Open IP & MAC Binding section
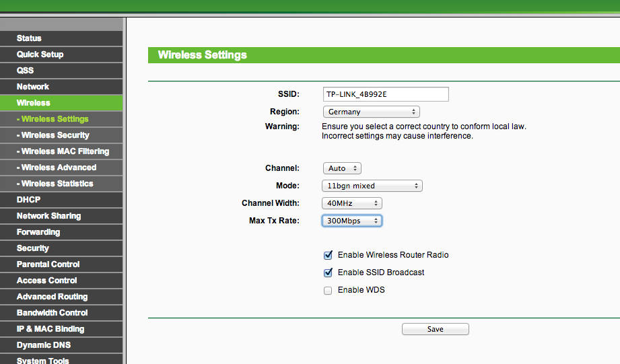The width and height of the screenshot is (620, 364). coord(61,329)
